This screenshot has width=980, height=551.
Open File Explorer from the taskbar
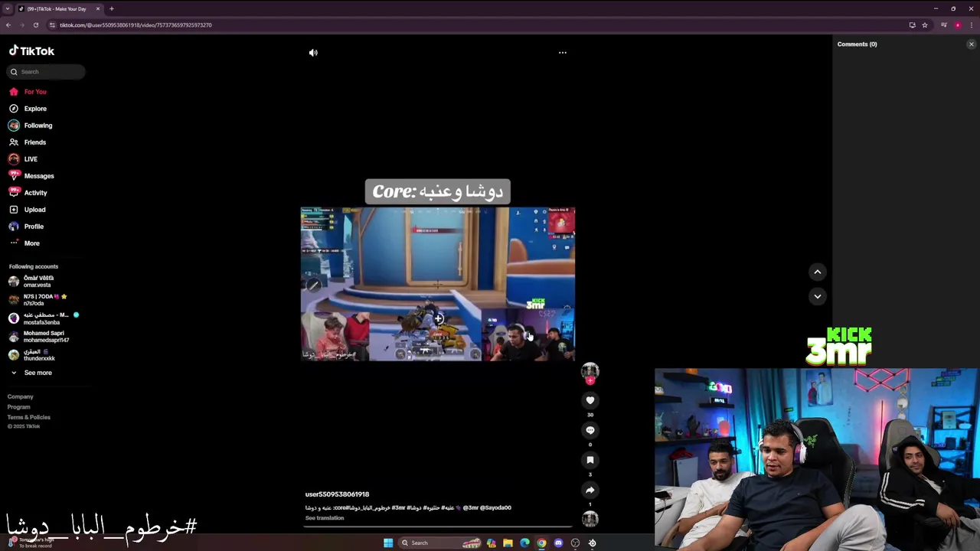coord(508,543)
